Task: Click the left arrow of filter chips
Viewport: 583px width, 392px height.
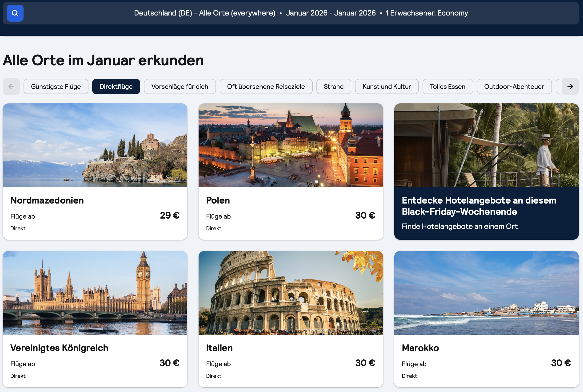Action: coord(11,86)
